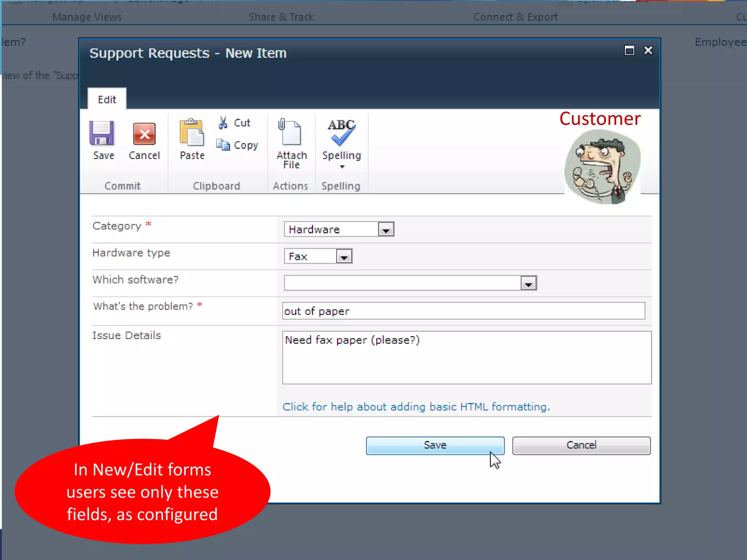Screen dimensions: 747x560
Task: Maximize the New Item dialog
Action: (x=630, y=50)
